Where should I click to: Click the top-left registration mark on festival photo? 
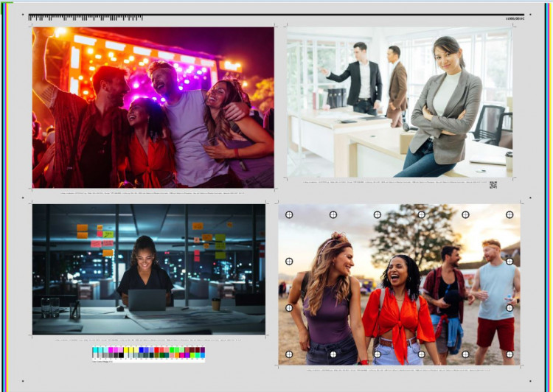tap(289, 214)
